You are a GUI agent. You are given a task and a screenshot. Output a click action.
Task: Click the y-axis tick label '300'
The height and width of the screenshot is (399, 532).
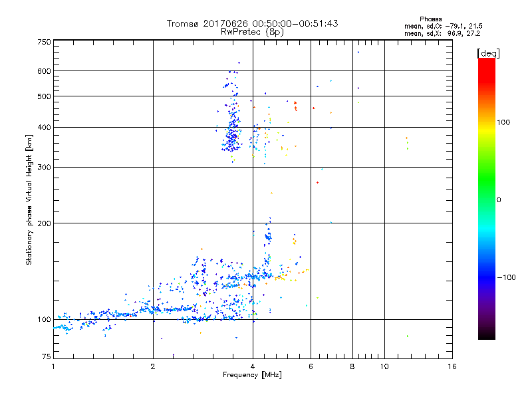(x=45, y=168)
